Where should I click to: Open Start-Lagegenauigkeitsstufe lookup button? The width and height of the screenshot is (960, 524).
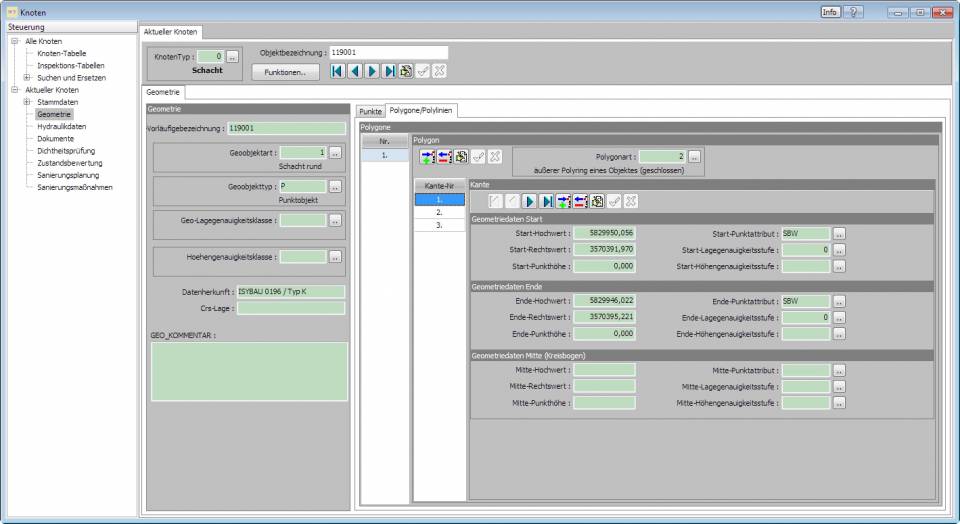pyautogui.click(x=839, y=250)
